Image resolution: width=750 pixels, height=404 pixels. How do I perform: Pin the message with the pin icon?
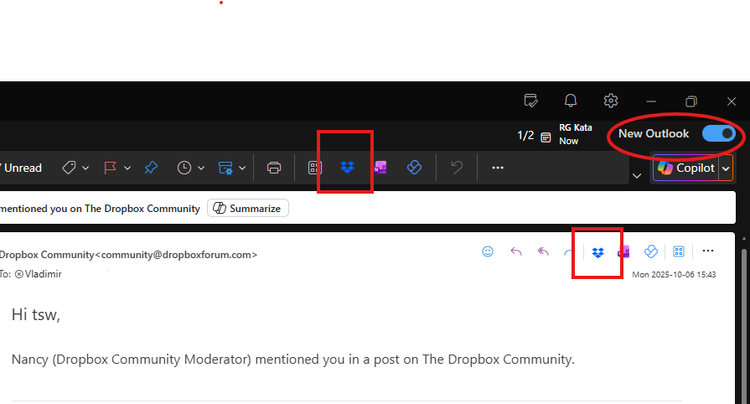(151, 168)
